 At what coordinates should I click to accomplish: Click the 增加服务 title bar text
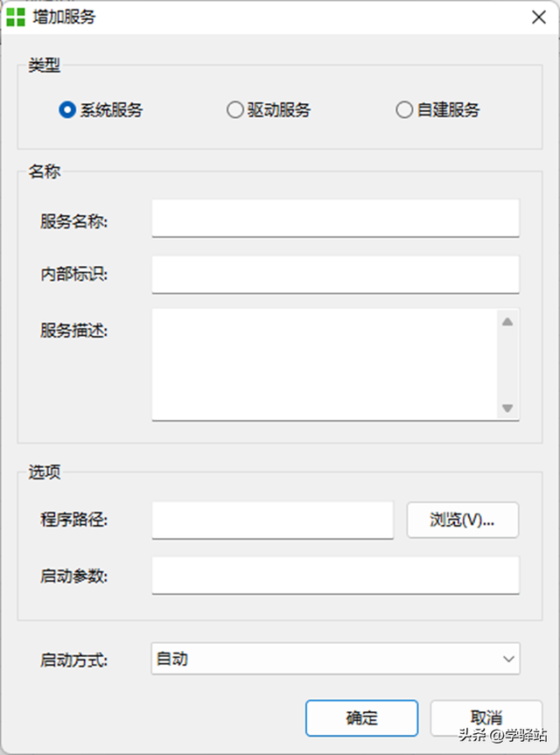coord(64,17)
